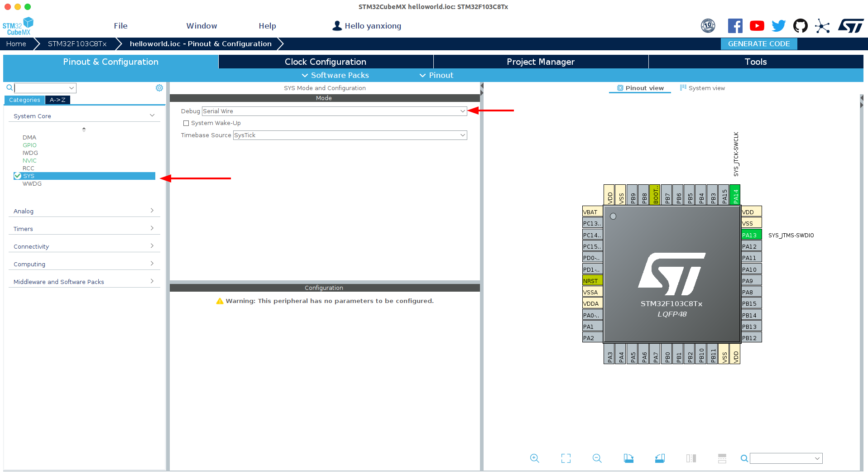
Task: Click the user profile icon beside Hello yanxiong
Action: click(337, 26)
